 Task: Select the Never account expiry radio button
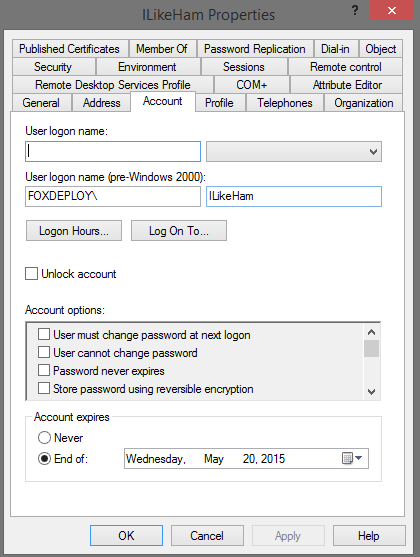pyautogui.click(x=44, y=438)
